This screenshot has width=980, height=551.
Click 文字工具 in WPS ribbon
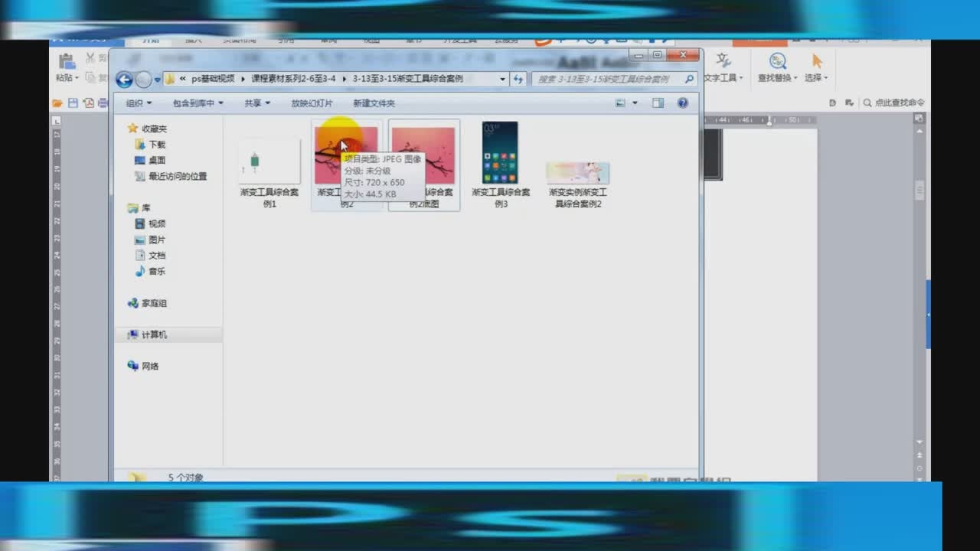(x=722, y=67)
